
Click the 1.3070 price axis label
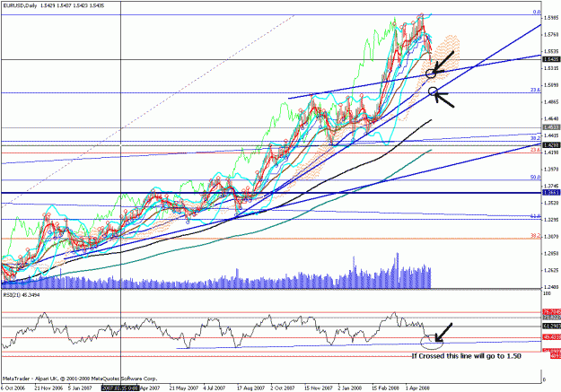point(551,237)
